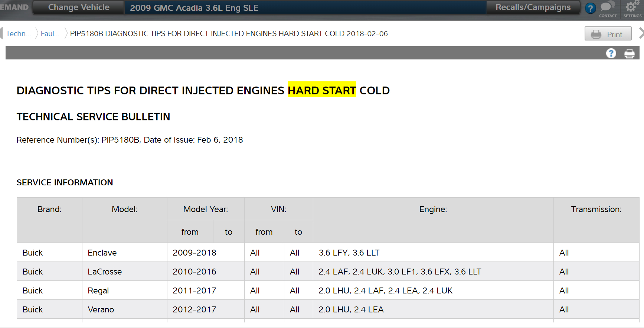Select the LaCrosse model cell
The height and width of the screenshot is (328, 644).
pyautogui.click(x=105, y=272)
